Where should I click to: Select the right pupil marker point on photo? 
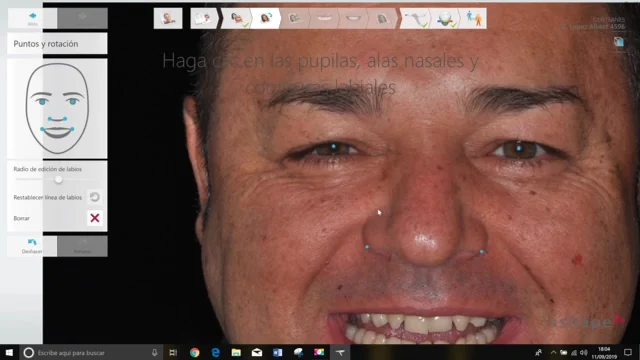[519, 148]
